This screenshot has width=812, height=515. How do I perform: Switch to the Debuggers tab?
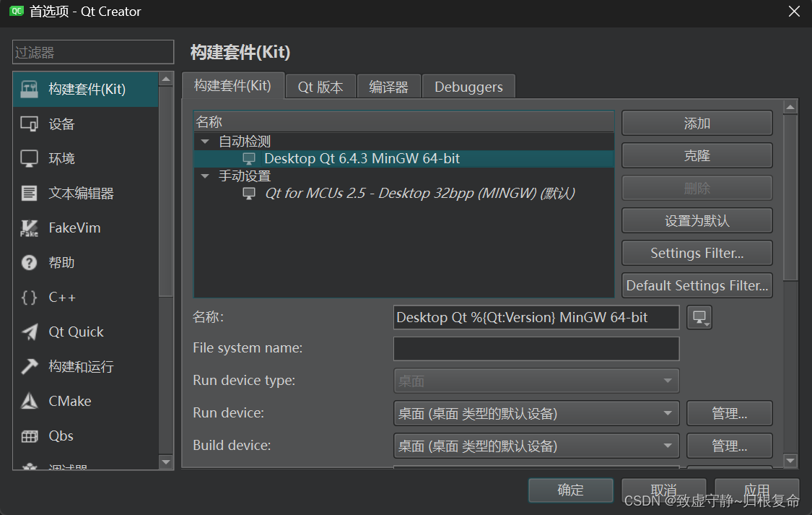[468, 87]
